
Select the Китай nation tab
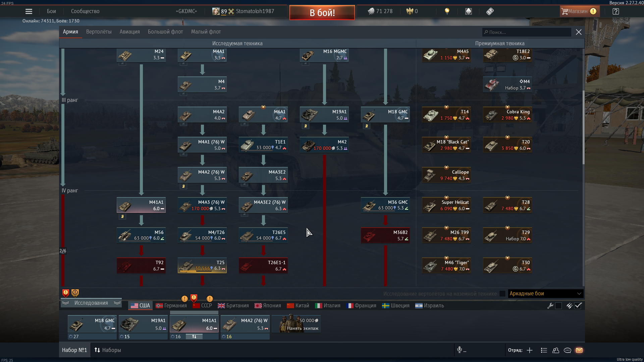(298, 306)
